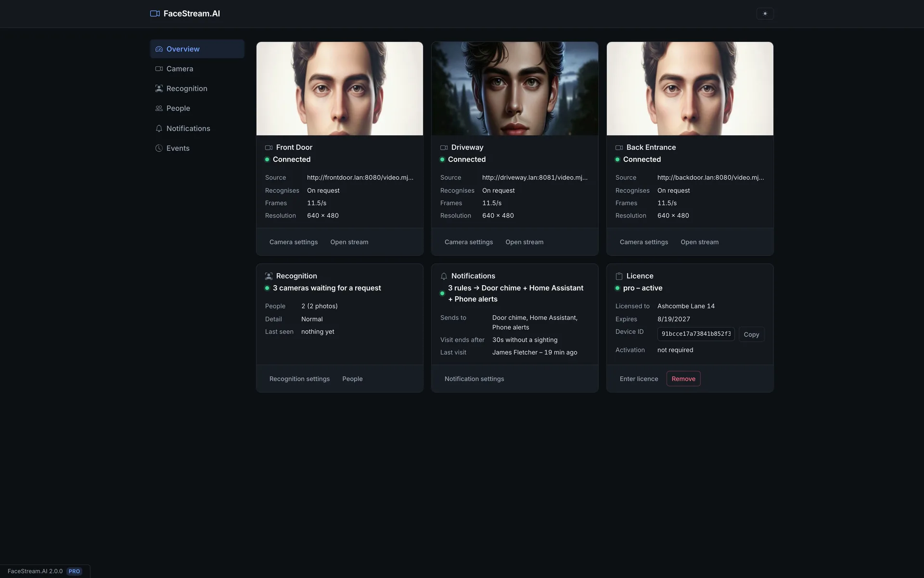Click the Back Entrance camera preview thumbnail

[690, 89]
